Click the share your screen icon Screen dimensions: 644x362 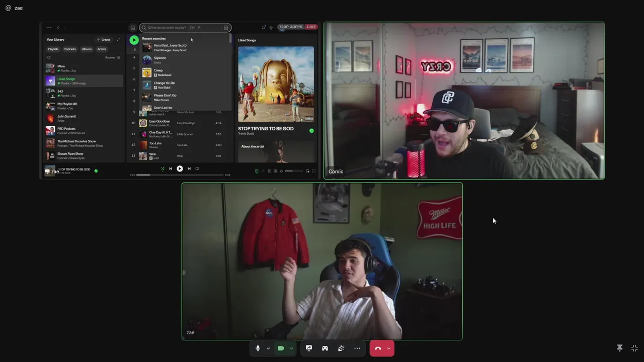[309, 348]
